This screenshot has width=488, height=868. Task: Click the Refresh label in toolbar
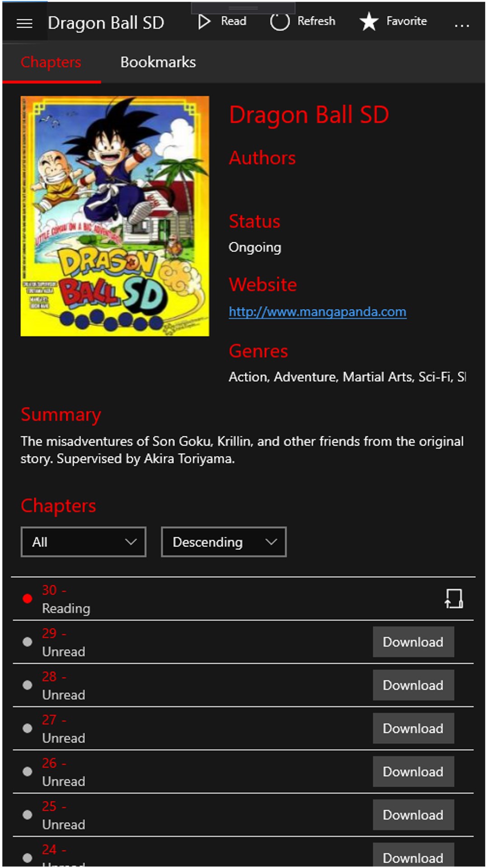(x=316, y=21)
